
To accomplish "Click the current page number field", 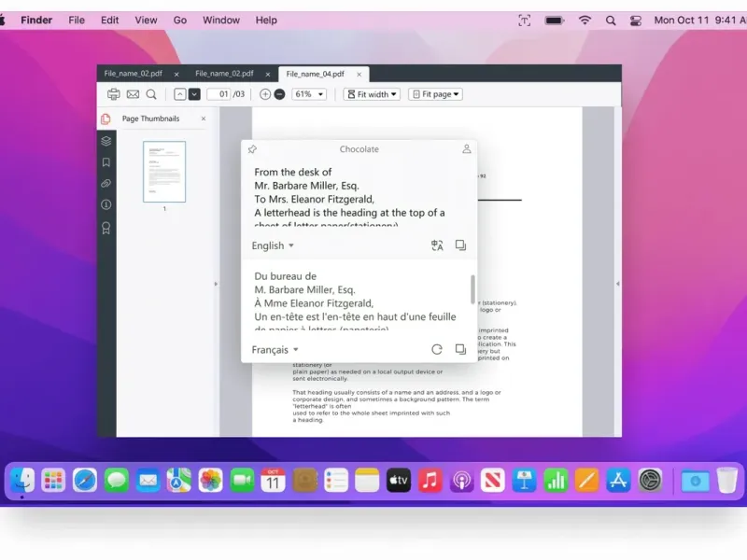I will coord(219,94).
